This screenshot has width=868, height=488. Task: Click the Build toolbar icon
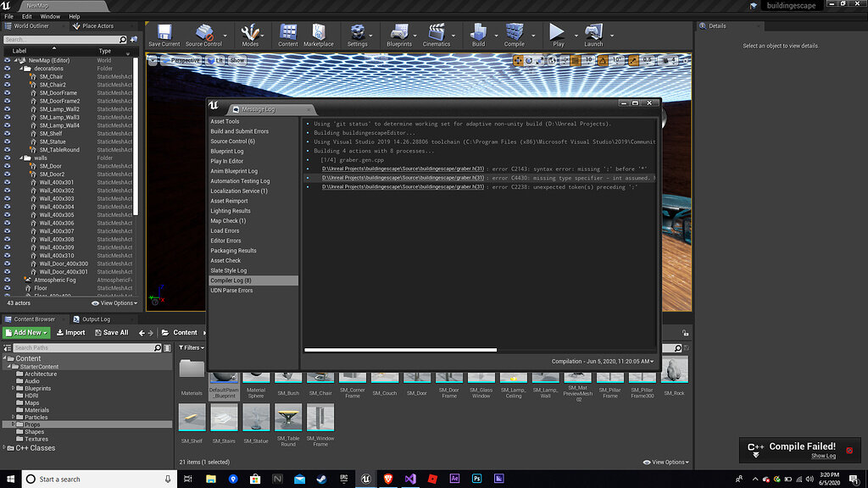pyautogui.click(x=478, y=35)
